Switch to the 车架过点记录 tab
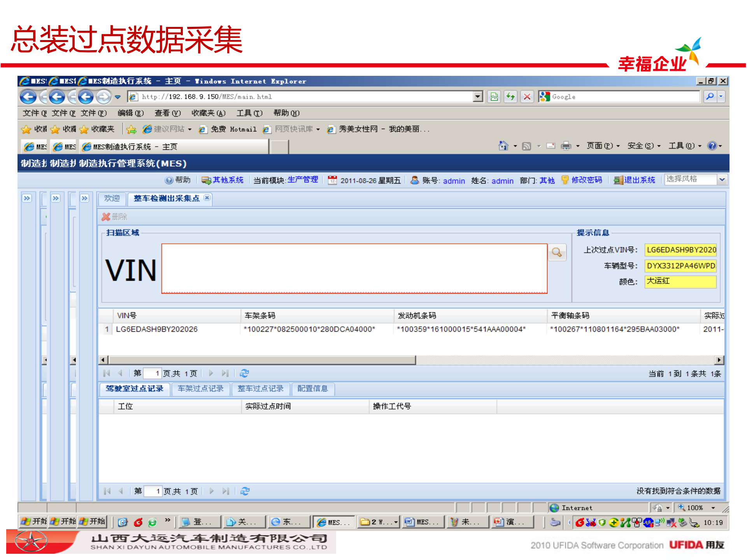747x560 pixels. click(x=200, y=388)
